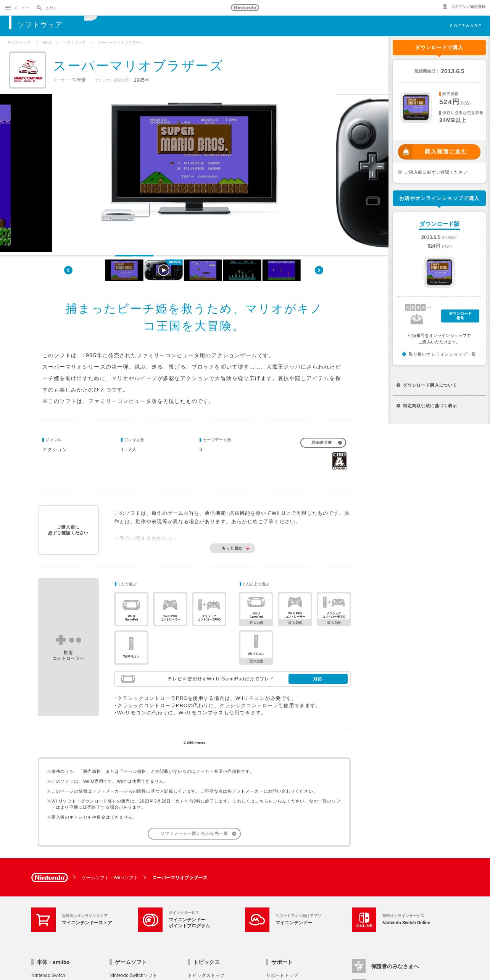Click the main TV screenshot image
490x980 pixels.
click(x=194, y=173)
